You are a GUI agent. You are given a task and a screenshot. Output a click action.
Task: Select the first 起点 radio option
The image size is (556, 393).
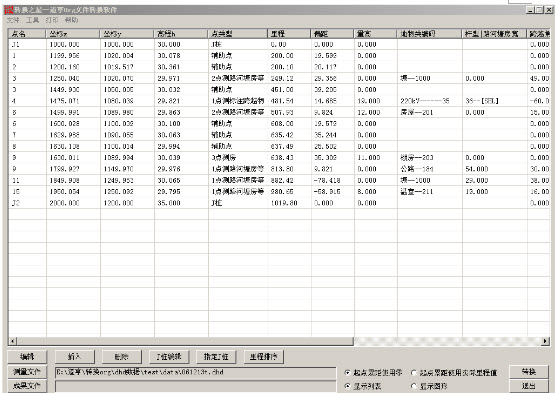pos(373,373)
